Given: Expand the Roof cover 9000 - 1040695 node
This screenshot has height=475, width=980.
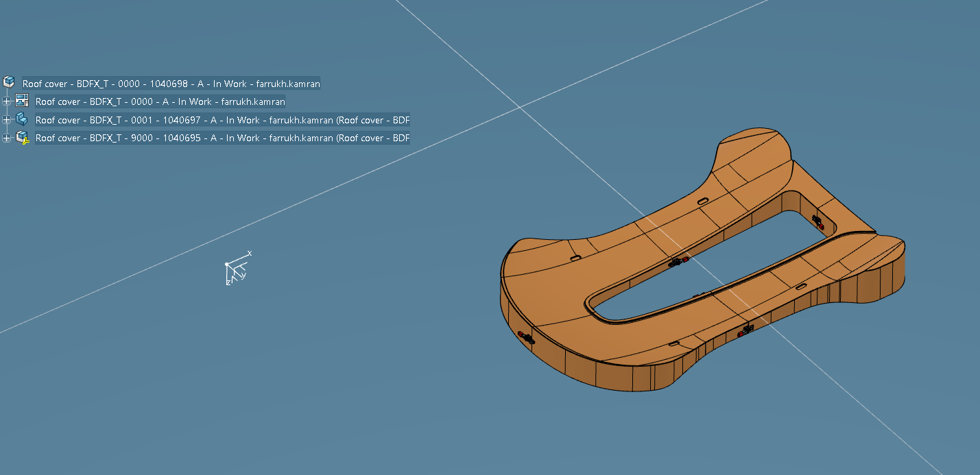Looking at the screenshot, I should point(7,138).
